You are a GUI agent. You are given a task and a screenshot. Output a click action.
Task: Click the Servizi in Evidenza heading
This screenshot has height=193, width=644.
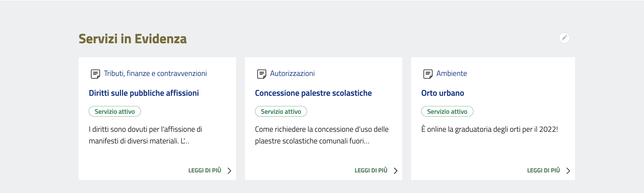(132, 39)
